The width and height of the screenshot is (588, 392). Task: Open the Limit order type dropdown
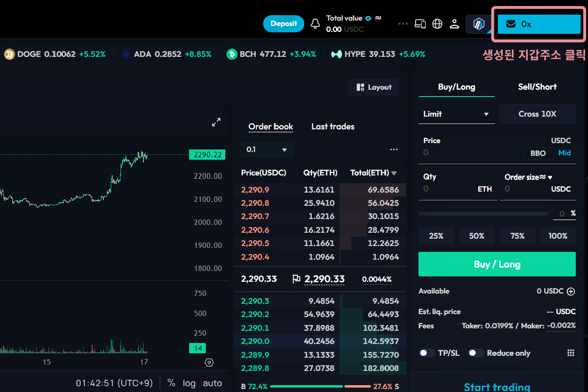[456, 114]
